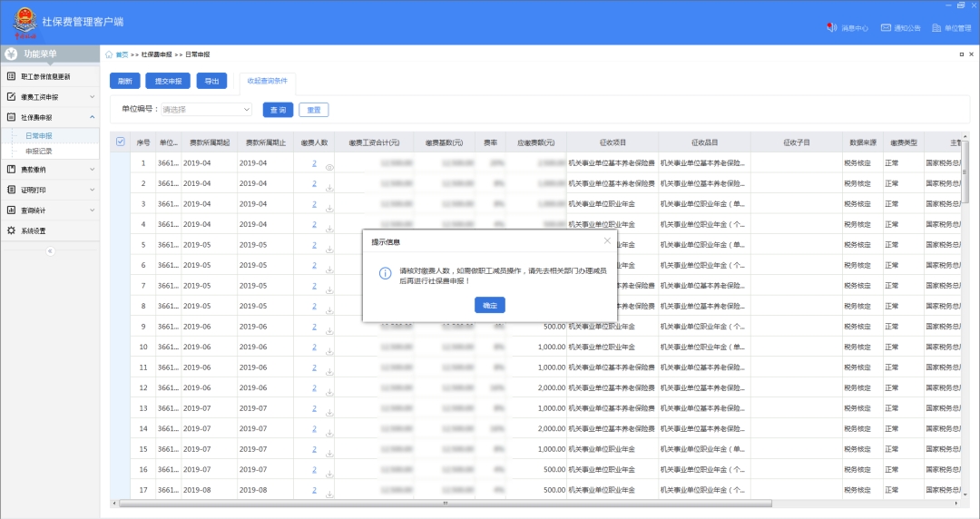Collapse the sidebar with double-arrow icon
This screenshot has height=519, width=980.
[50, 250]
